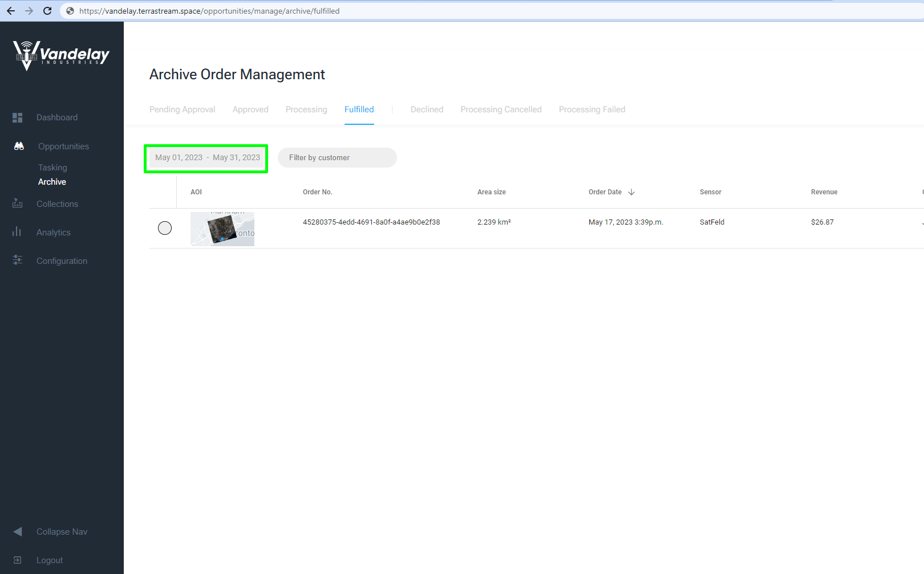Select the radio button for order 45280375
This screenshot has height=574, width=924.
(x=165, y=228)
